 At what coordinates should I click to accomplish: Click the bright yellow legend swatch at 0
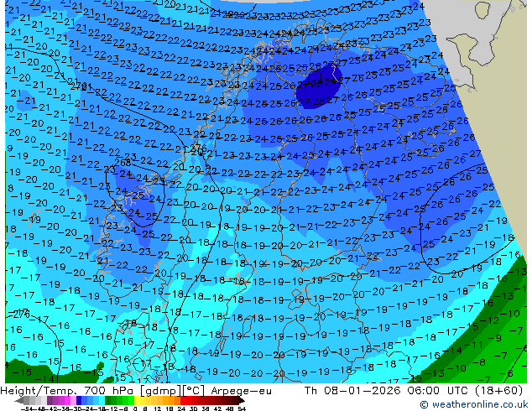137,401
